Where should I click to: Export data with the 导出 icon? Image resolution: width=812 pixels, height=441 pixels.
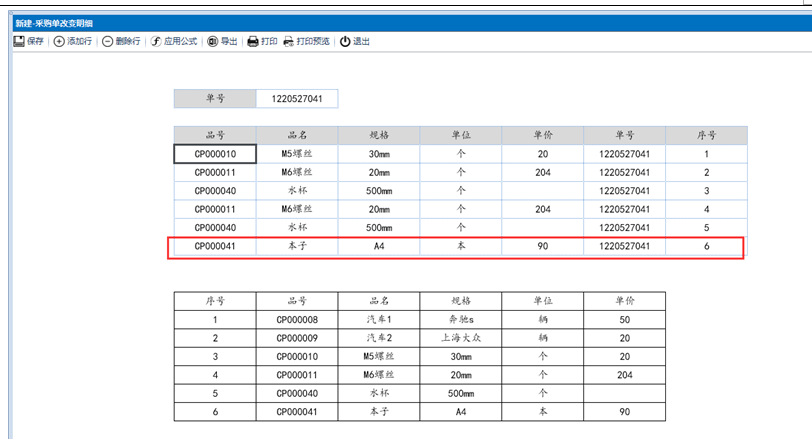point(212,41)
